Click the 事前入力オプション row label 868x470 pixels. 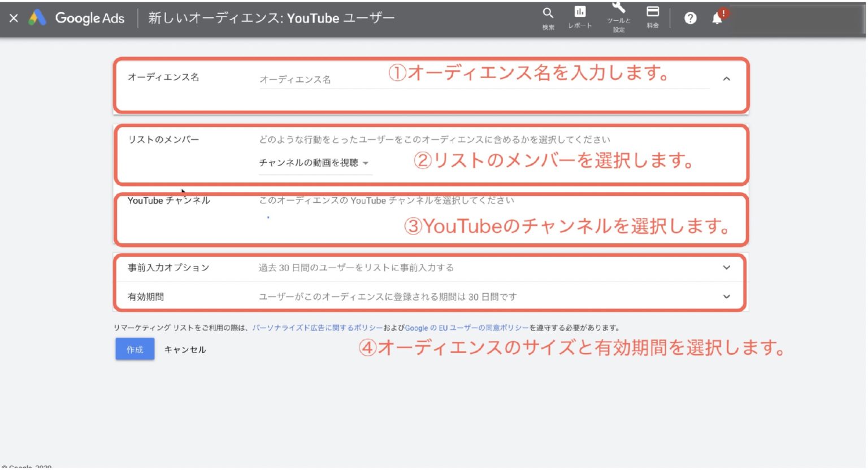pos(168,268)
